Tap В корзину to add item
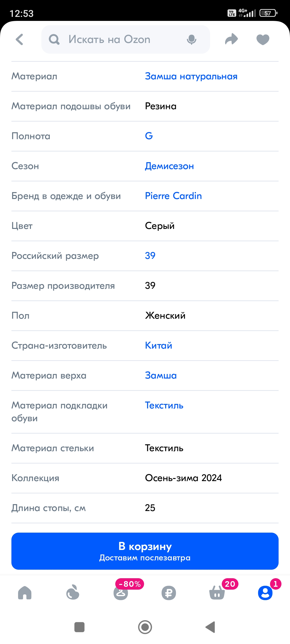Screen dimensions: 290x644 (145, 551)
